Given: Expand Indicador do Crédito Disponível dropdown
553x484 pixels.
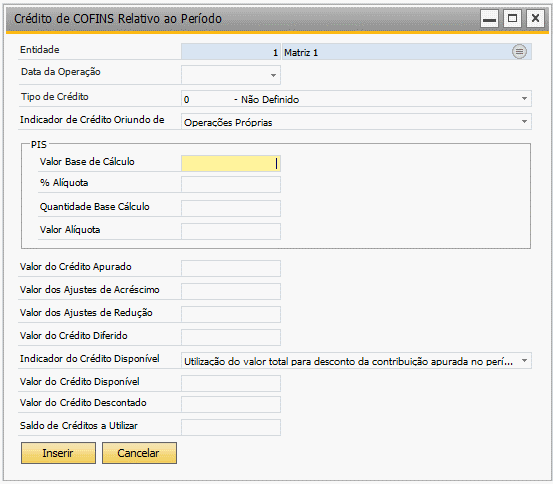Looking at the screenshot, I should click(524, 361).
